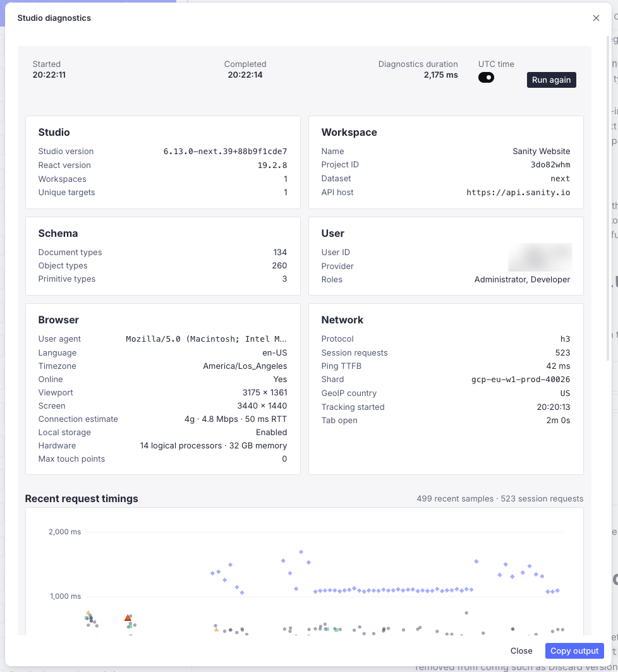The height and width of the screenshot is (672, 618).
Task: Click the GeoIP country value US
Action: point(566,393)
